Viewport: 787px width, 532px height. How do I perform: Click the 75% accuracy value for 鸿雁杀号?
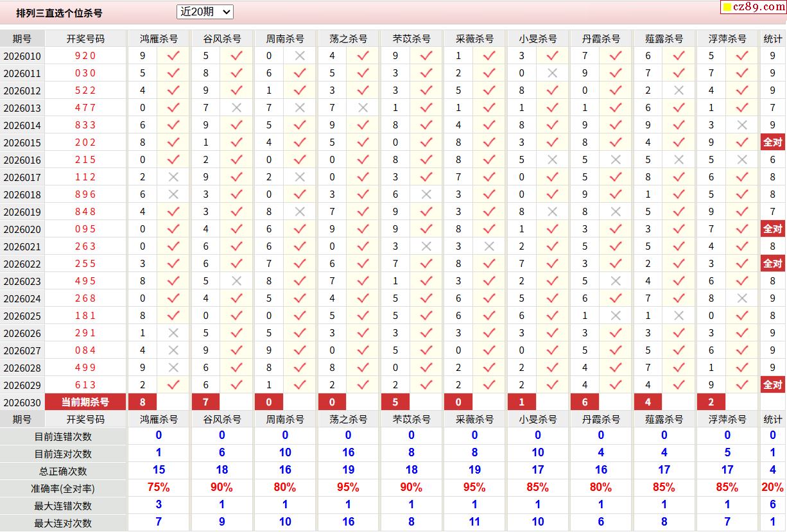coord(159,488)
